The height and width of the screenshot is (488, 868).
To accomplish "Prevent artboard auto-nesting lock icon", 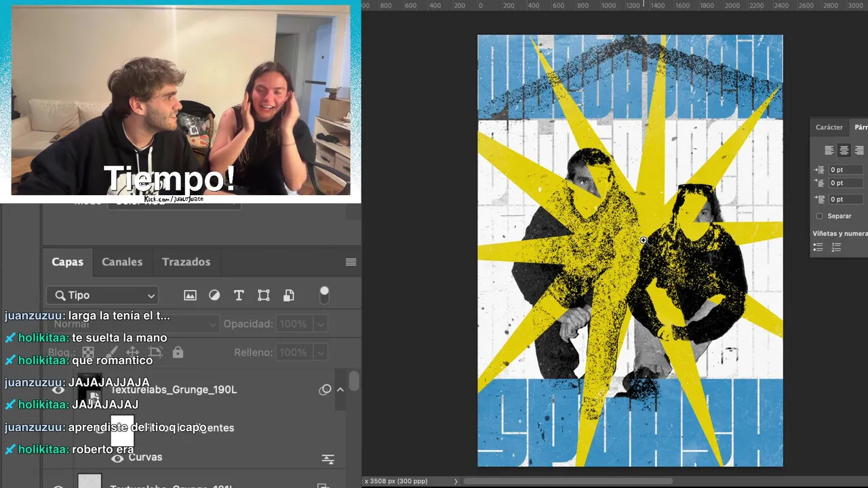I will coord(155,352).
